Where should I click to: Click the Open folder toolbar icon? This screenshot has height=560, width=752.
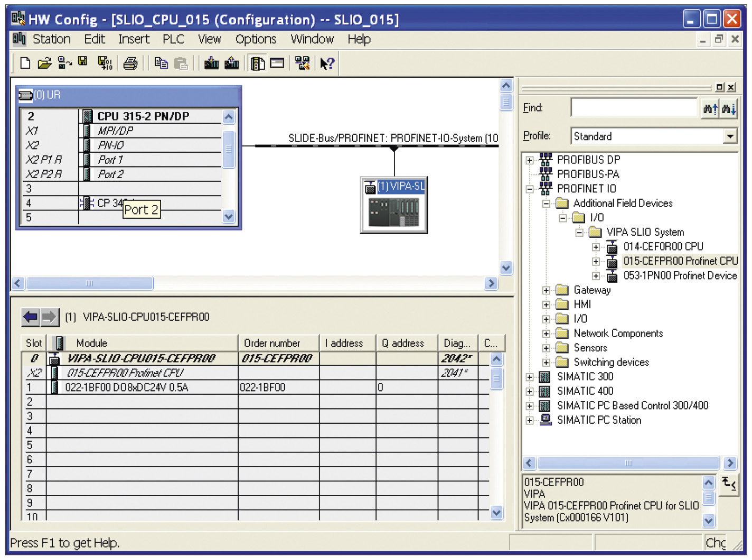tap(44, 63)
